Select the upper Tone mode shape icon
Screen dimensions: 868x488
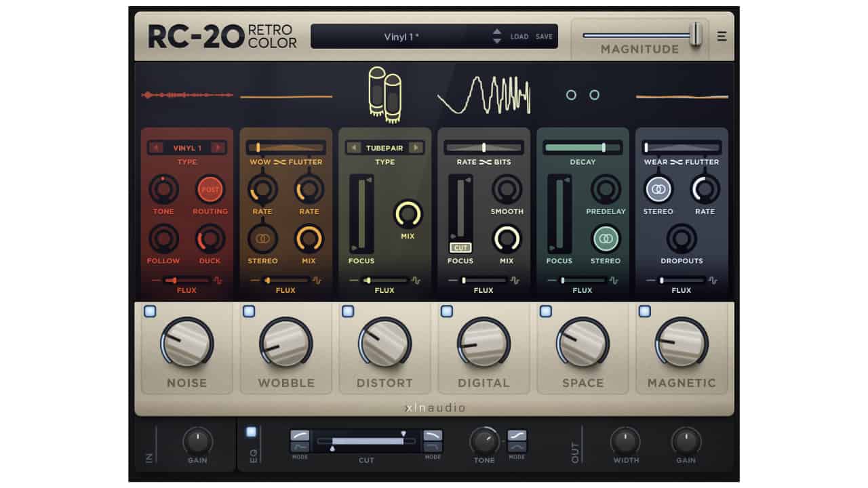517,435
